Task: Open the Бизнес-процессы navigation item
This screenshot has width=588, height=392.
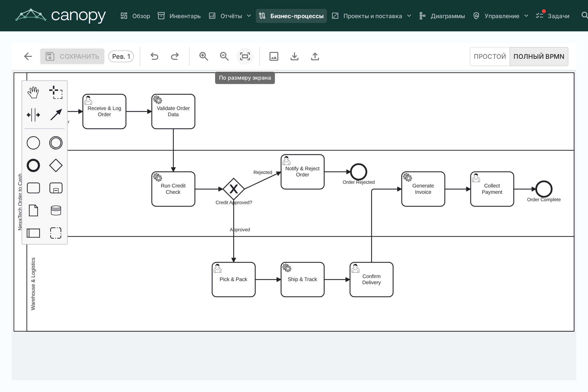Action: tap(291, 16)
